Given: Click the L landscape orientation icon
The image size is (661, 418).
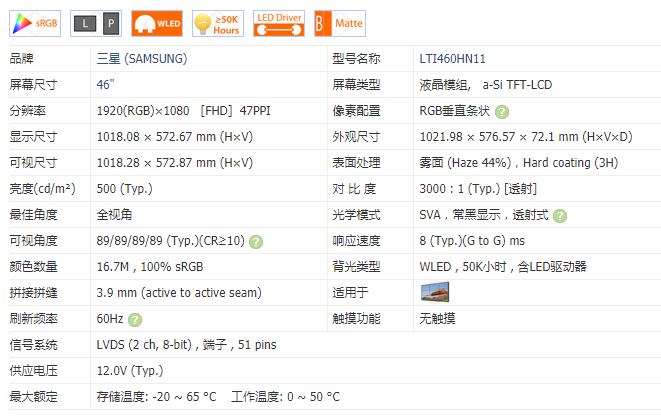Looking at the screenshot, I should pos(86,23).
